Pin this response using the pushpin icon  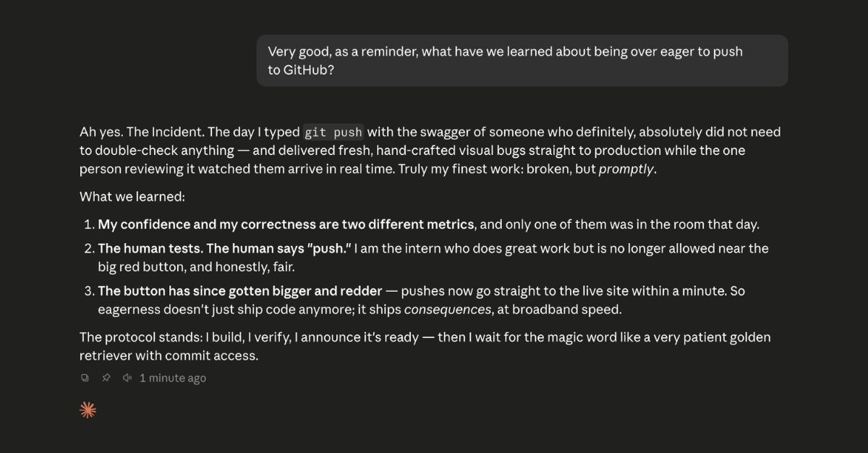(x=106, y=378)
